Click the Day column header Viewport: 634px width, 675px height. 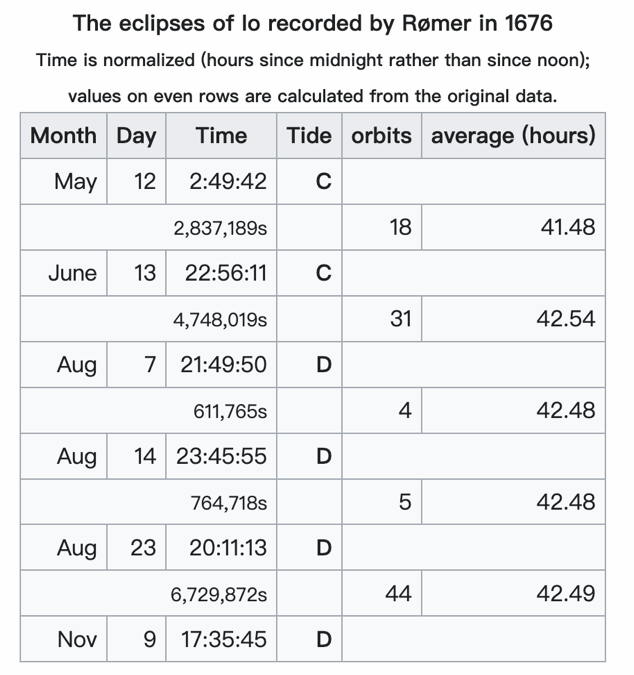pos(136,136)
